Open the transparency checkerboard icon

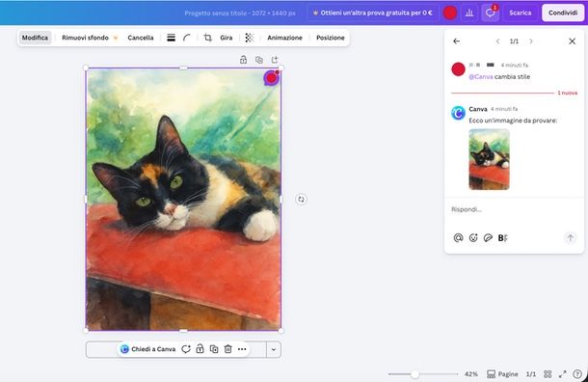(250, 38)
